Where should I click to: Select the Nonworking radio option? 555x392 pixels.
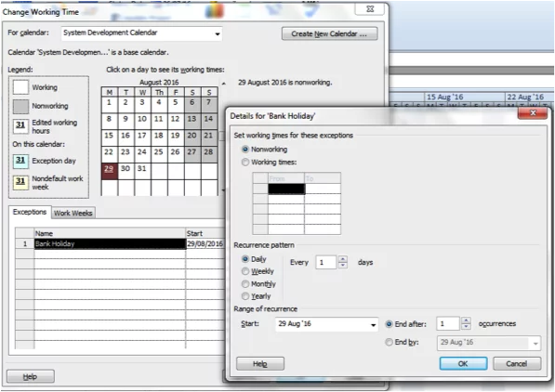[244, 150]
